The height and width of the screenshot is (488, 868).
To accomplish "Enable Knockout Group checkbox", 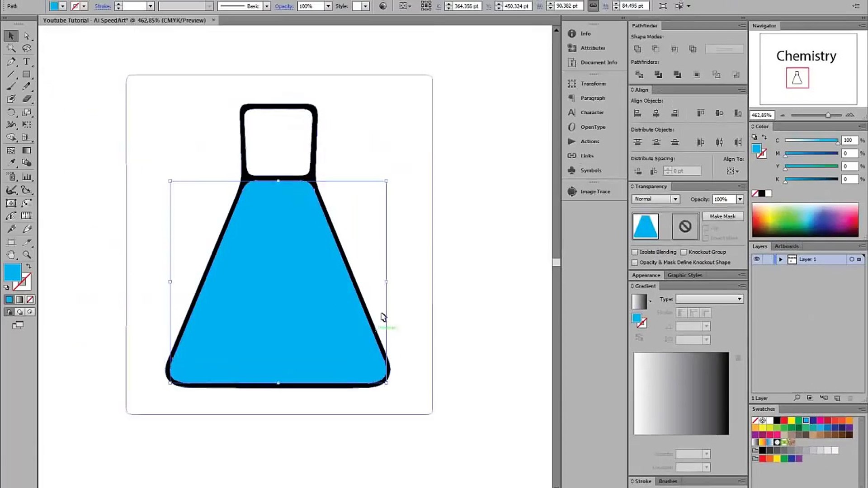I will tap(684, 252).
